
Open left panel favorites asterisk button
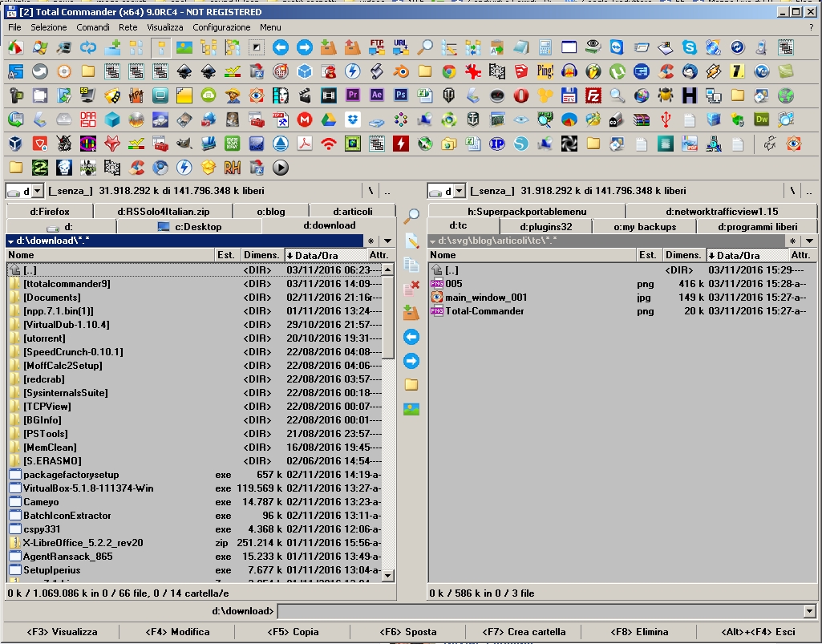point(371,241)
